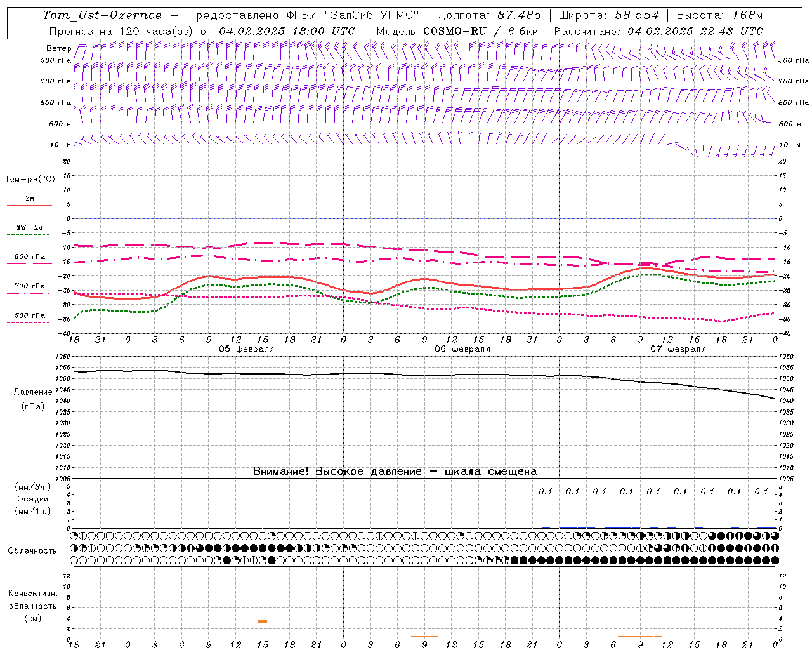The width and height of the screenshot is (812, 650).
Task: Click 'Рассчитано: 04.02.2025 22:43 UTC' text
Action: pyautogui.click(x=658, y=31)
